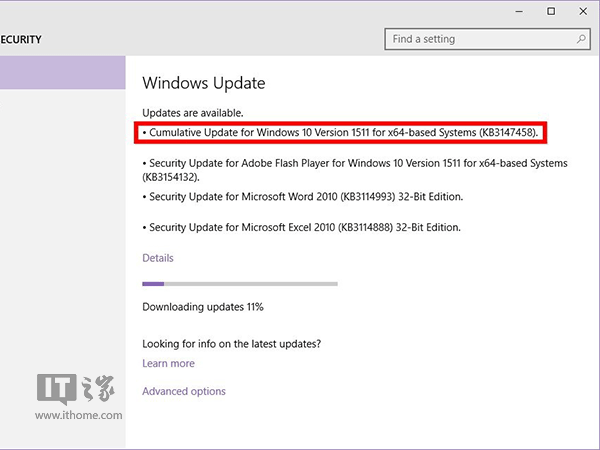Image resolution: width=600 pixels, height=450 pixels.
Task: Open Advanced options
Action: point(184,391)
